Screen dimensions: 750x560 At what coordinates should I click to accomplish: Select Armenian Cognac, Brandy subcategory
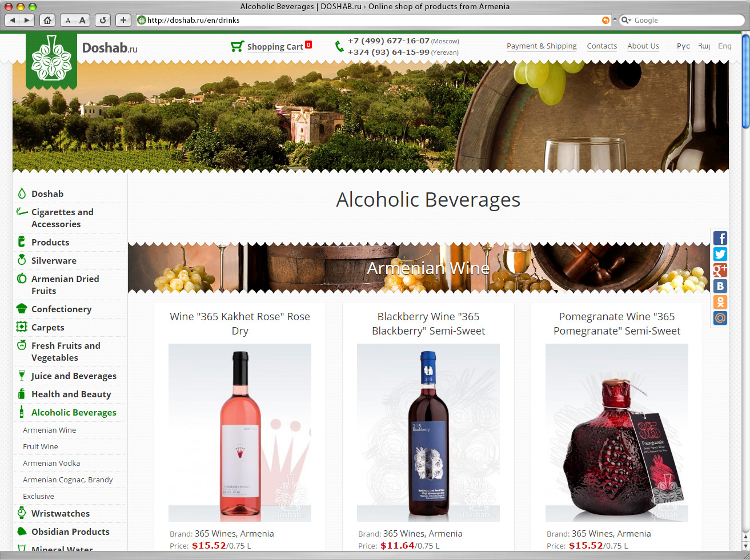tap(67, 480)
